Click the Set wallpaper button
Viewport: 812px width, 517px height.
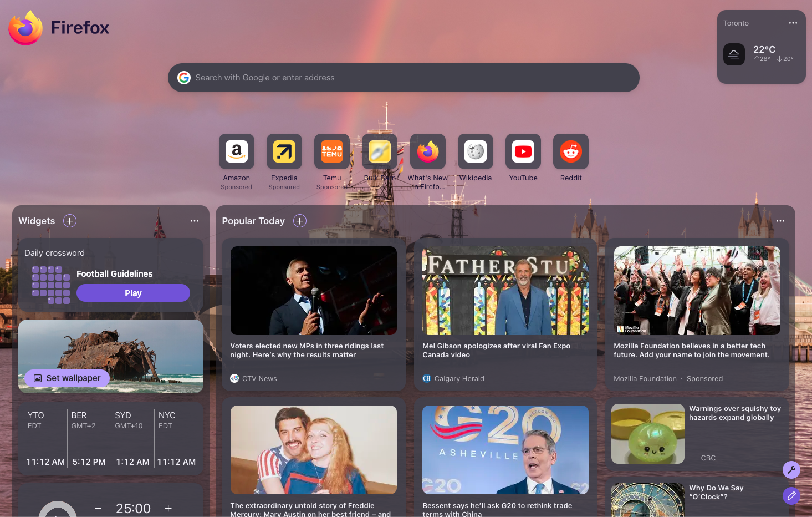(x=67, y=378)
